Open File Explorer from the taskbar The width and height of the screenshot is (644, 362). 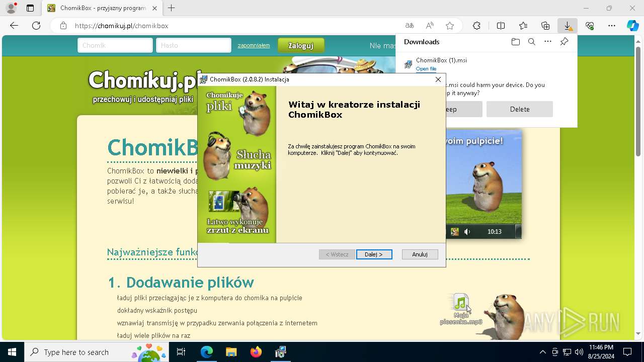[231, 352]
